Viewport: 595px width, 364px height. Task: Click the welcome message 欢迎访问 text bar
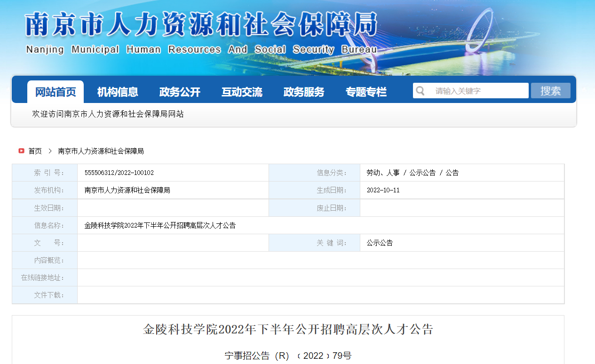point(108,114)
